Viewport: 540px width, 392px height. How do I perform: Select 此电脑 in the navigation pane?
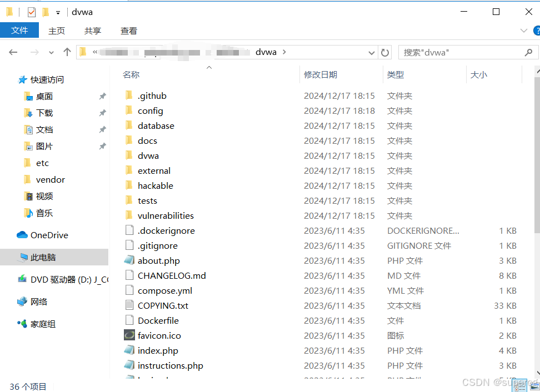click(x=54, y=257)
